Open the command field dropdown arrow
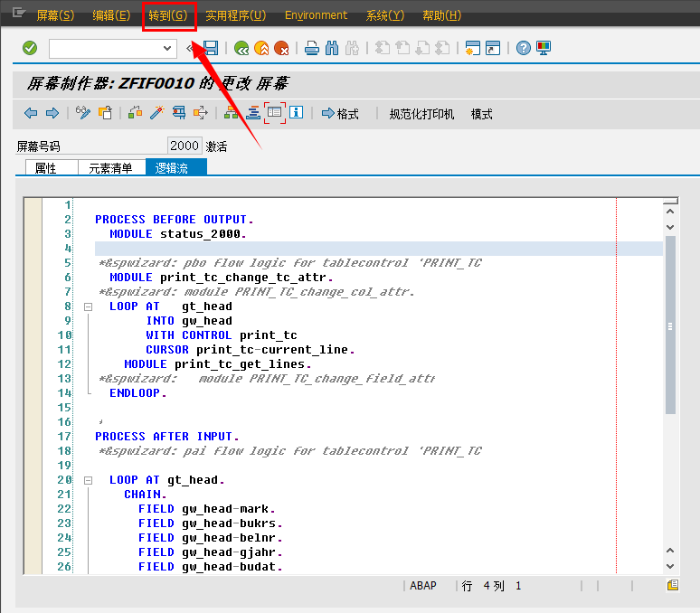700x613 pixels. pyautogui.click(x=167, y=48)
